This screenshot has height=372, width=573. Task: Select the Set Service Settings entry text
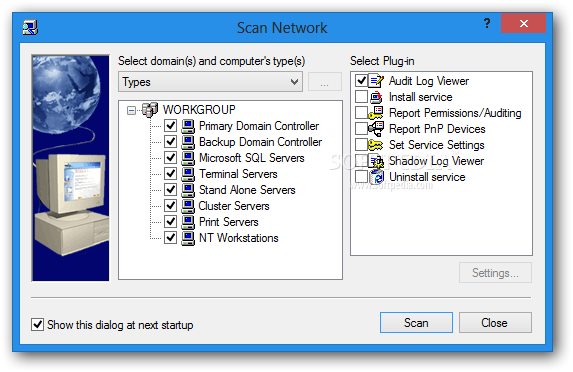[437, 145]
